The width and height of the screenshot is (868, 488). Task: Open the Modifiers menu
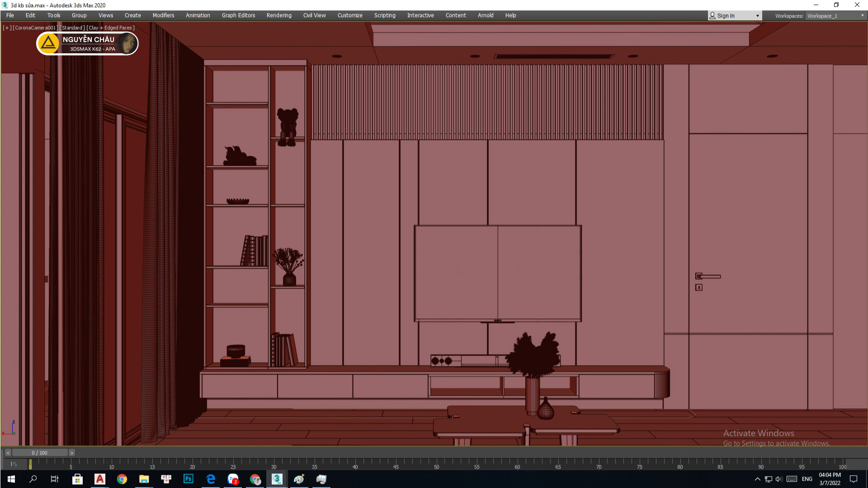tap(163, 15)
